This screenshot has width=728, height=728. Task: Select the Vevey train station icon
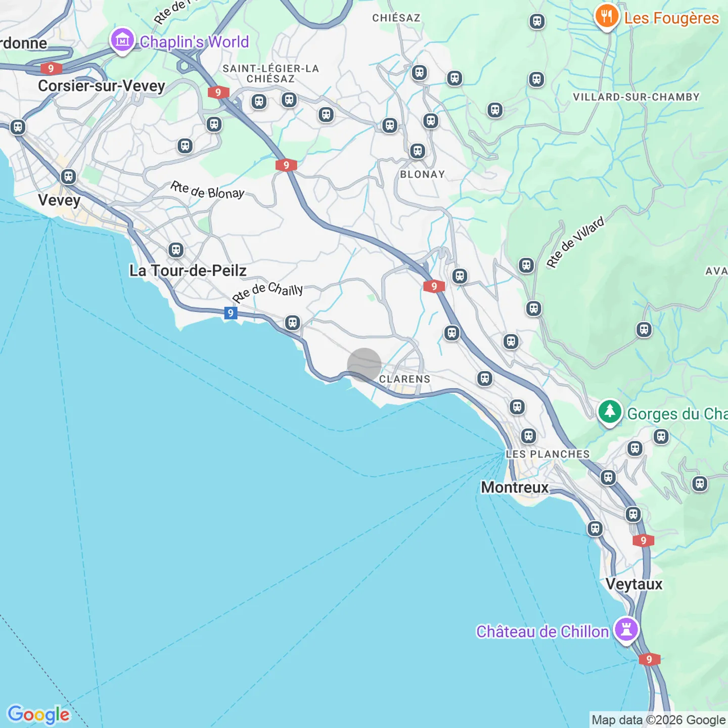tap(68, 177)
